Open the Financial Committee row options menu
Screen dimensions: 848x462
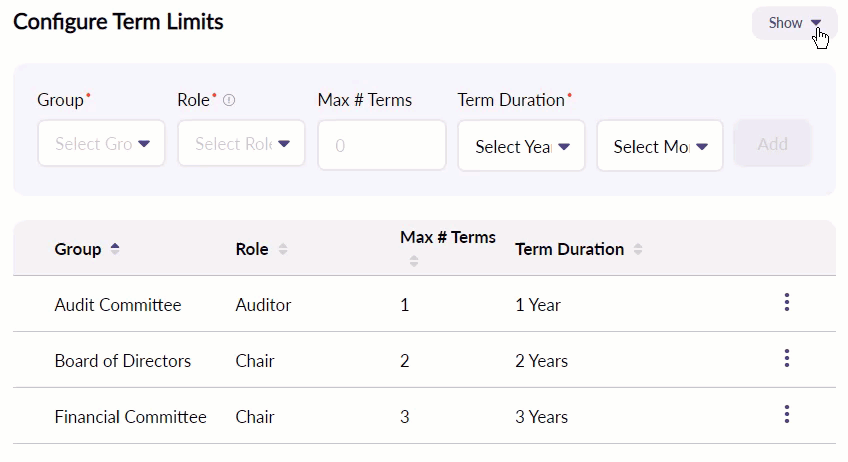tap(787, 415)
